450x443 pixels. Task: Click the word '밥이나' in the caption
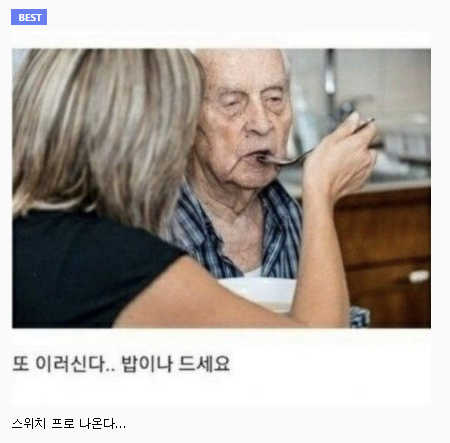[x=147, y=363]
